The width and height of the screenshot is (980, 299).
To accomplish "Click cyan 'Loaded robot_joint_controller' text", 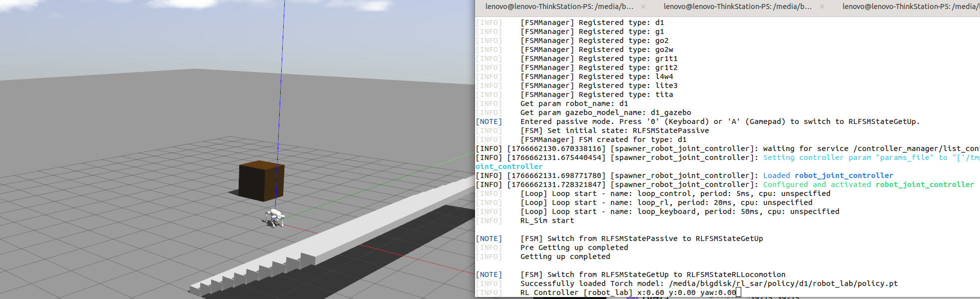I will tap(828, 175).
